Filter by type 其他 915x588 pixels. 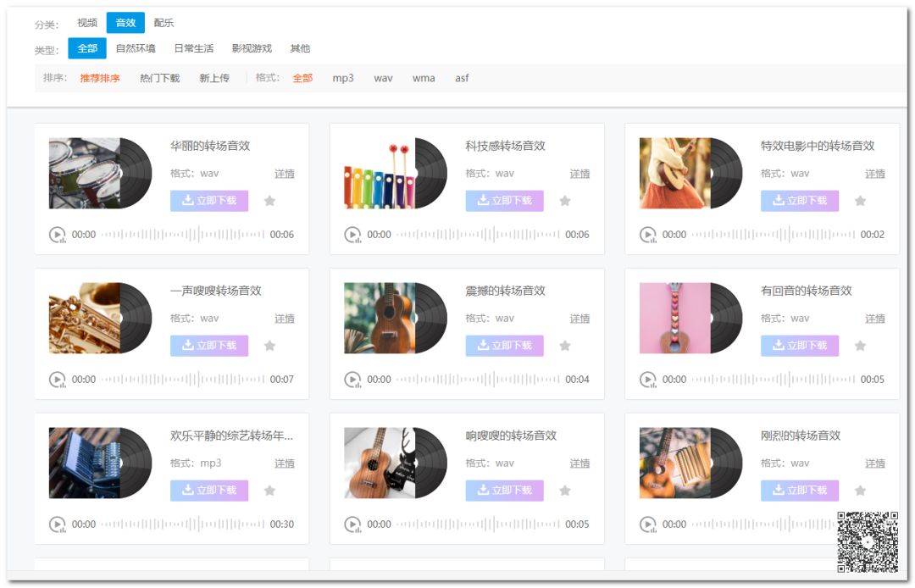pyautogui.click(x=300, y=48)
